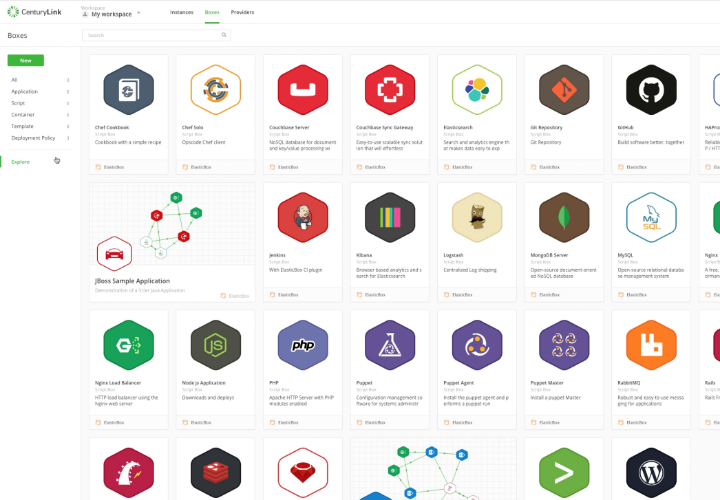Open the Node.js Application icon
Viewport: 720px width, 500px height.
(x=215, y=345)
